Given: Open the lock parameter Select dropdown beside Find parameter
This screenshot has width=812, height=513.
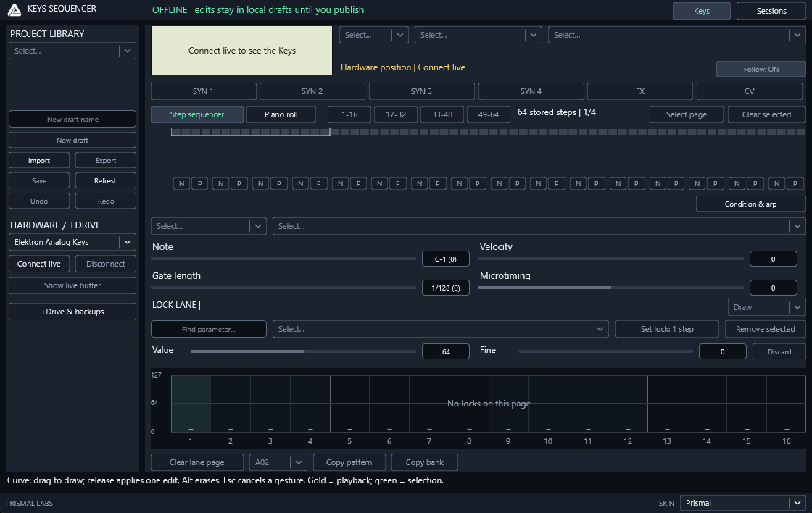Looking at the screenshot, I should point(441,329).
